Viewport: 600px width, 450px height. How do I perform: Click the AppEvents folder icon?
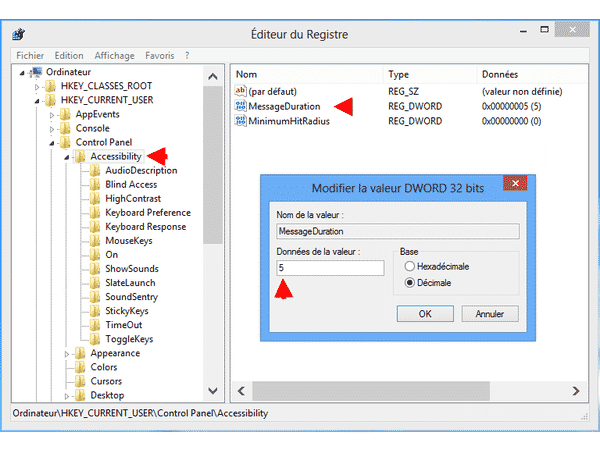tap(65, 114)
